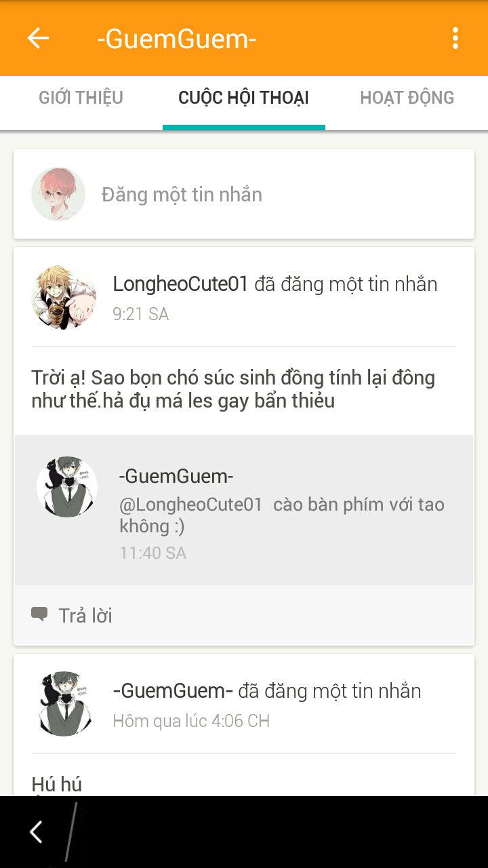The width and height of the screenshot is (488, 868).
Task: Tap the @LongheoCute01 mention in reply
Action: pos(190,505)
